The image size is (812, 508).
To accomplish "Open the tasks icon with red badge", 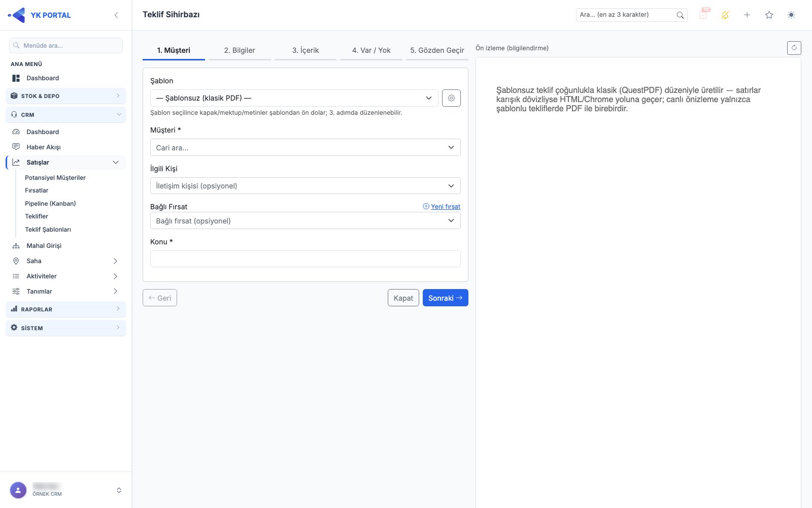I will 703,14.
